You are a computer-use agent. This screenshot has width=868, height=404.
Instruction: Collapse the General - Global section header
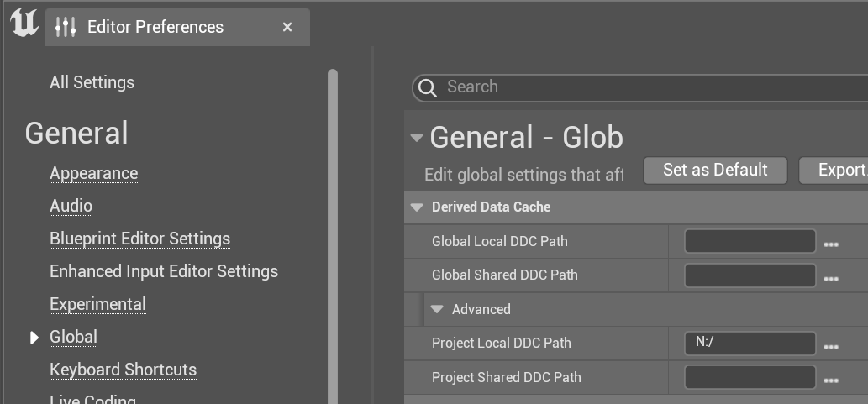pyautogui.click(x=417, y=138)
